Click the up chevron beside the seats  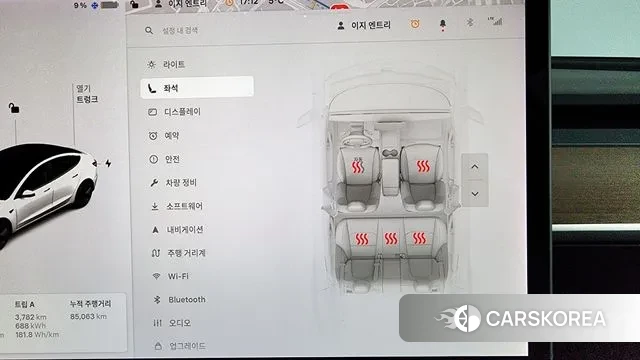pyautogui.click(x=474, y=167)
